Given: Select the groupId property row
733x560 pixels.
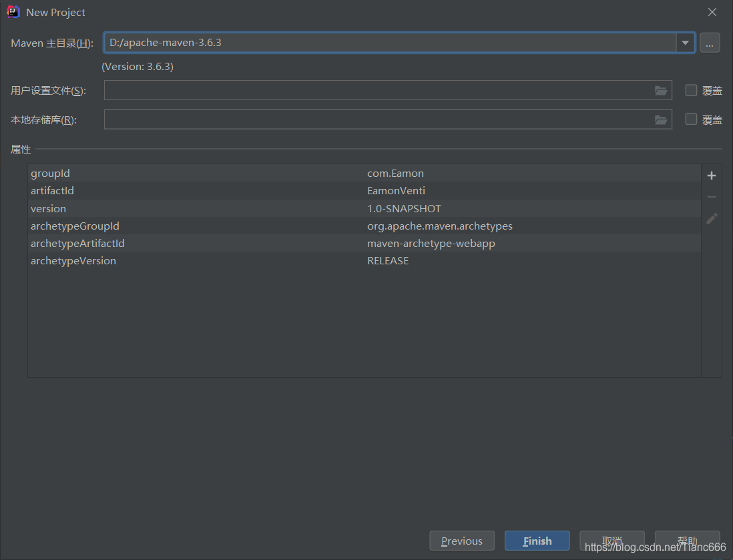Looking at the screenshot, I should 364,174.
